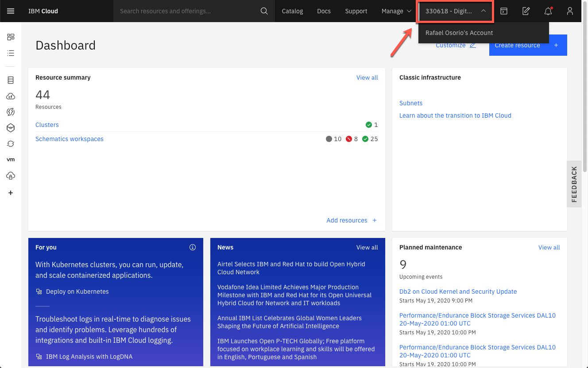Open the Catalog menu item
The width and height of the screenshot is (588, 368).
point(292,11)
